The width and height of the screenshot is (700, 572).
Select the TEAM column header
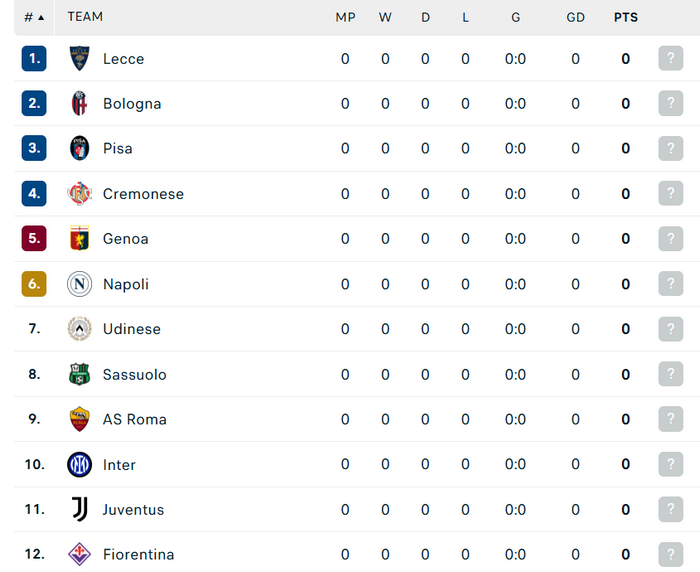(x=85, y=17)
